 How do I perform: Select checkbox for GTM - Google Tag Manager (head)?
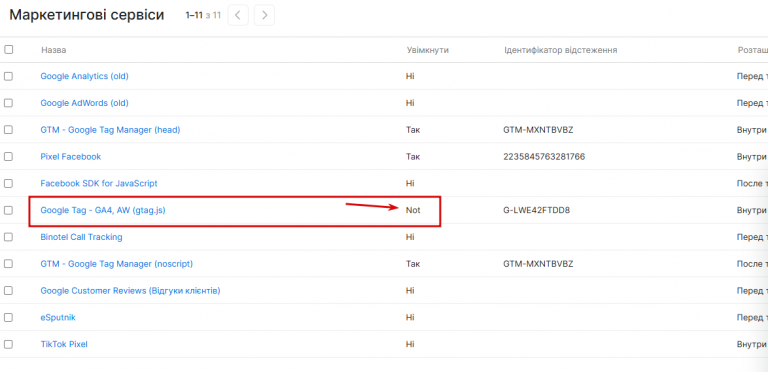pos(8,130)
